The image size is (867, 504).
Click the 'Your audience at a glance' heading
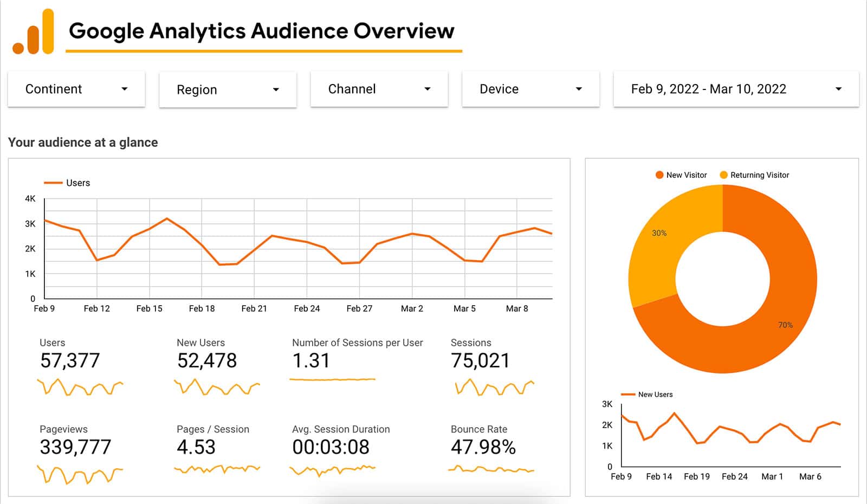[83, 143]
